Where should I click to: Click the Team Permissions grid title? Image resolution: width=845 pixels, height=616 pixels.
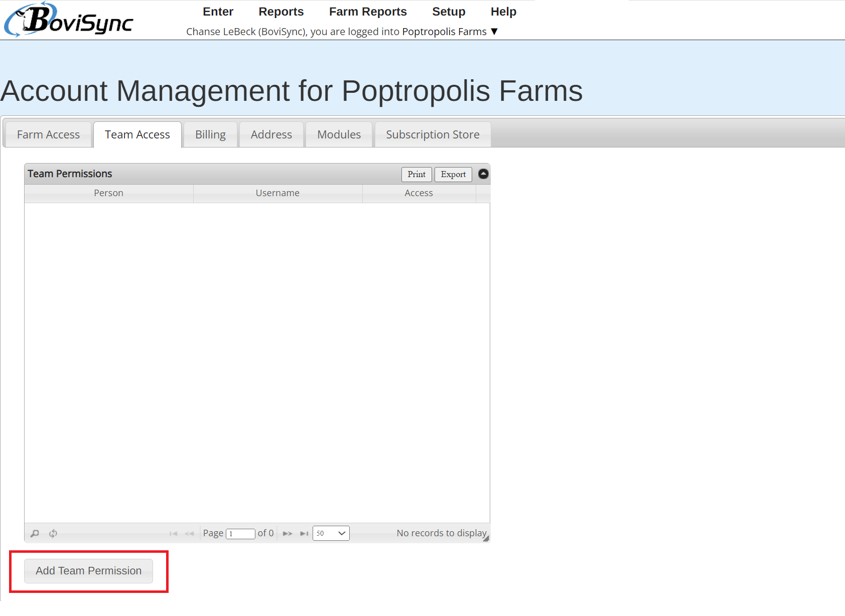[x=70, y=174]
